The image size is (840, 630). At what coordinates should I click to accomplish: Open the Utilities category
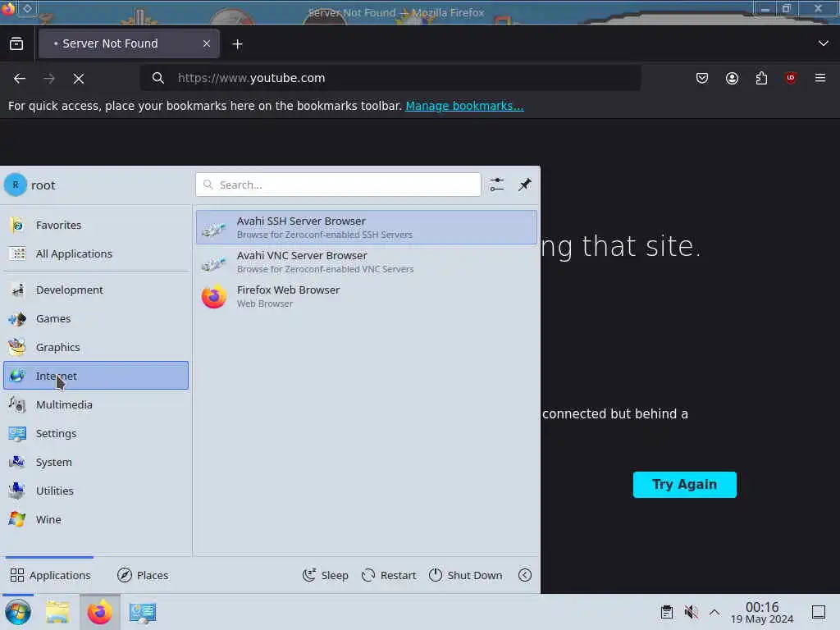tap(96, 491)
